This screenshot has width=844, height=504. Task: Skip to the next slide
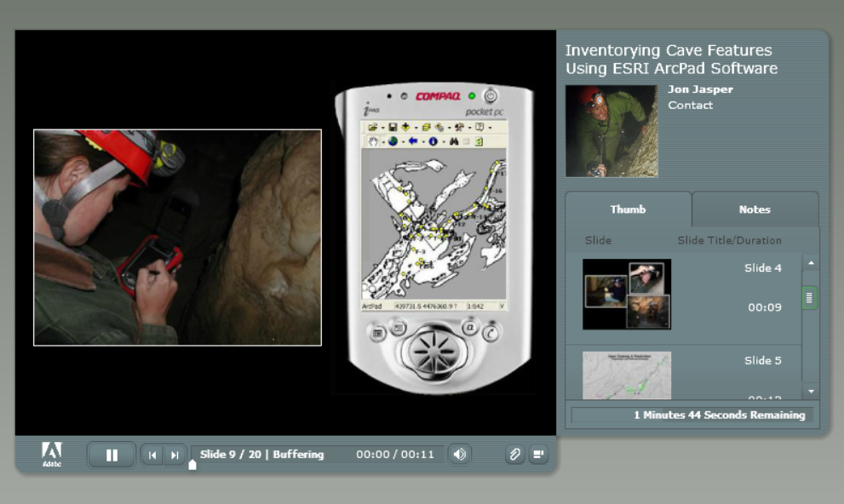click(175, 455)
